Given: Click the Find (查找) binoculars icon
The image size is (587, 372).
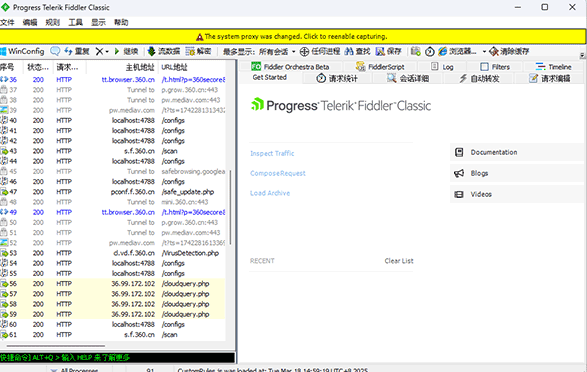Looking at the screenshot, I should [349, 51].
